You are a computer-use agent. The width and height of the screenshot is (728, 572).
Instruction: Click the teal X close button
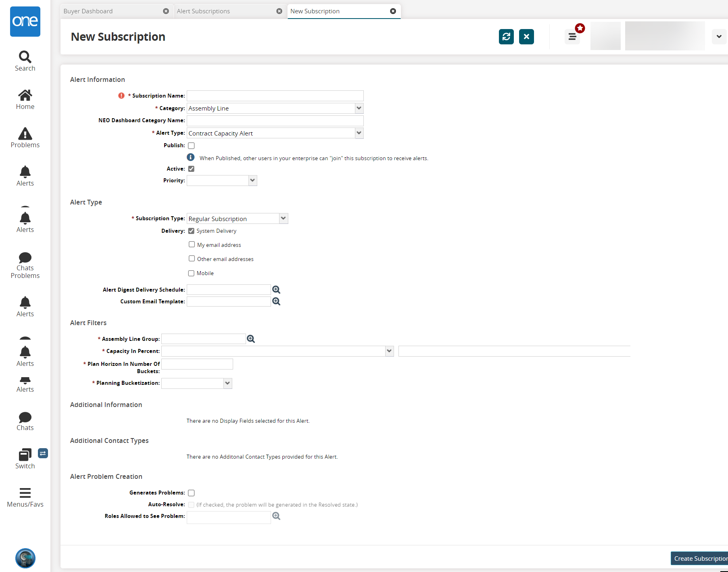(526, 37)
